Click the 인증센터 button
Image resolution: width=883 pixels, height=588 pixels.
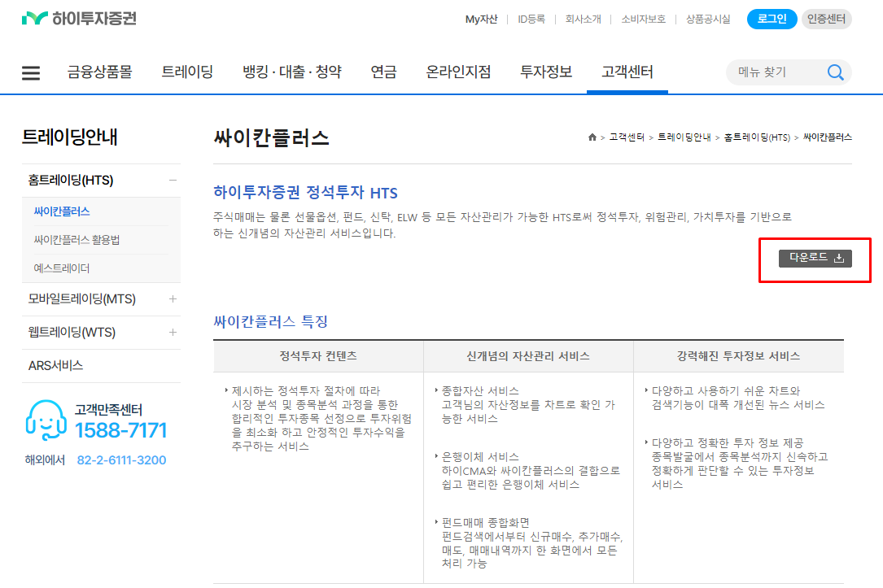pyautogui.click(x=826, y=20)
